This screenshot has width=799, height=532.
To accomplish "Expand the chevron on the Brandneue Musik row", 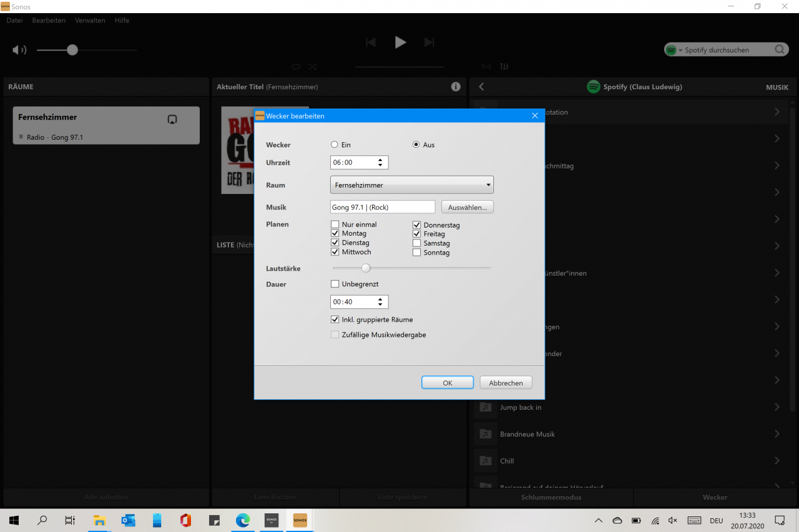I will click(777, 434).
